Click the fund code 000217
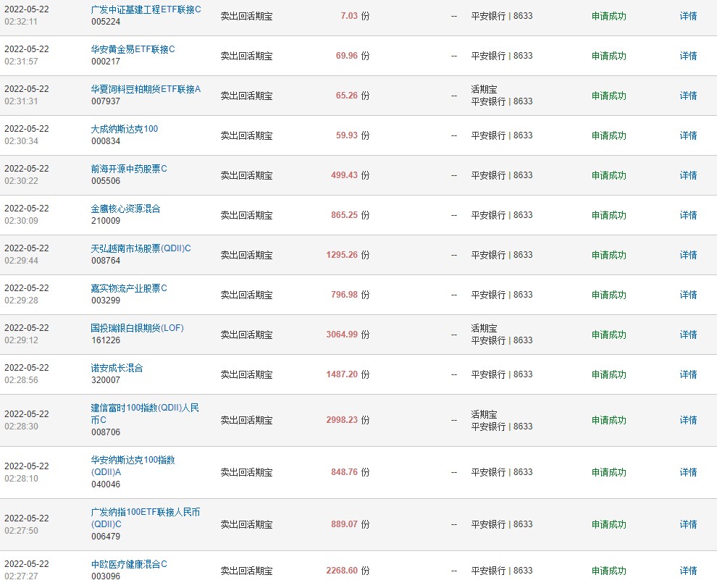The height and width of the screenshot is (588, 717). coord(106,62)
